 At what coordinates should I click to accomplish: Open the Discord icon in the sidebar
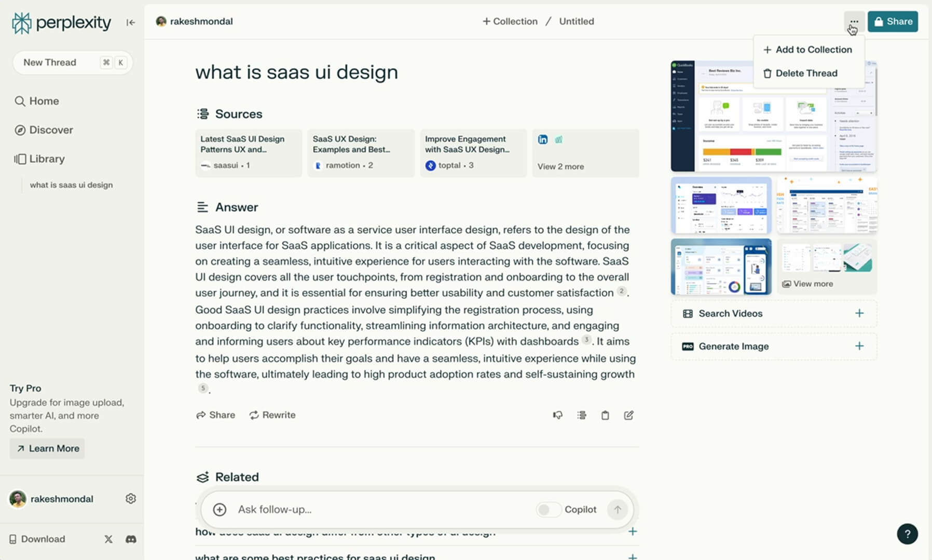pos(131,539)
